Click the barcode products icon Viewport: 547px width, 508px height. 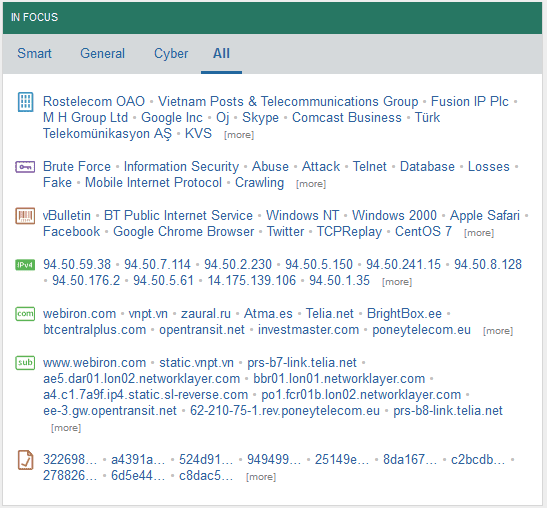[x=25, y=216]
